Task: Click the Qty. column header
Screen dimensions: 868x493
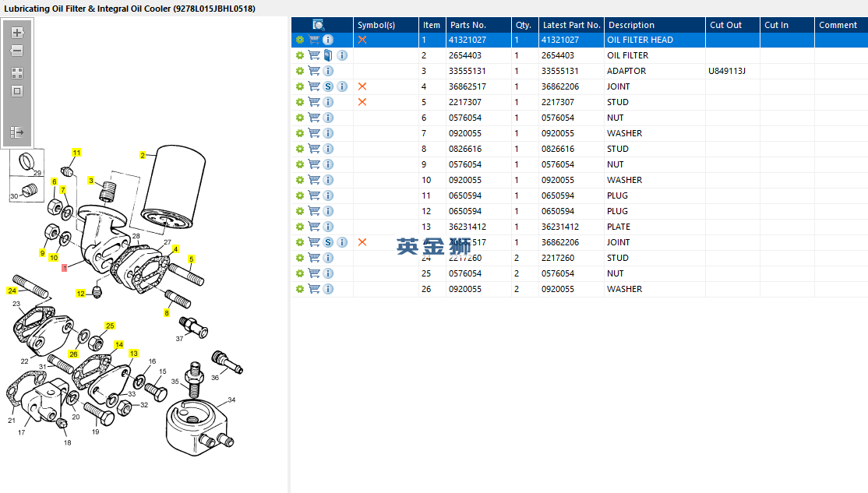Action: 525,25
